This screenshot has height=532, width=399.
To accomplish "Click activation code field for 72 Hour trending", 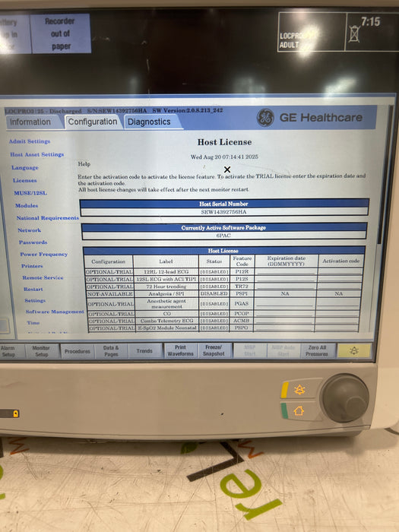I will 339,287.
